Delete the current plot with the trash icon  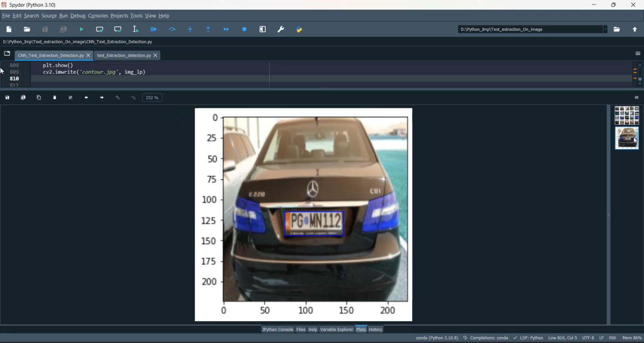[x=55, y=98]
